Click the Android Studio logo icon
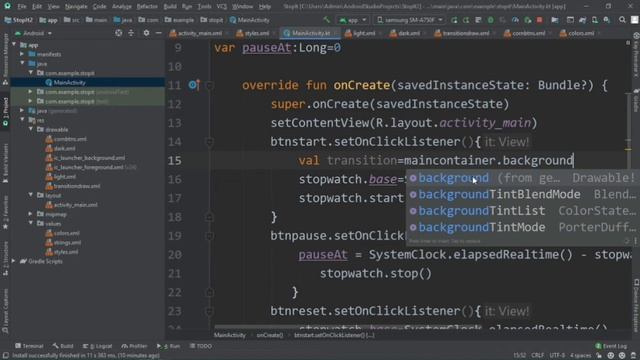The height and width of the screenshot is (360, 640). tap(7, 6)
